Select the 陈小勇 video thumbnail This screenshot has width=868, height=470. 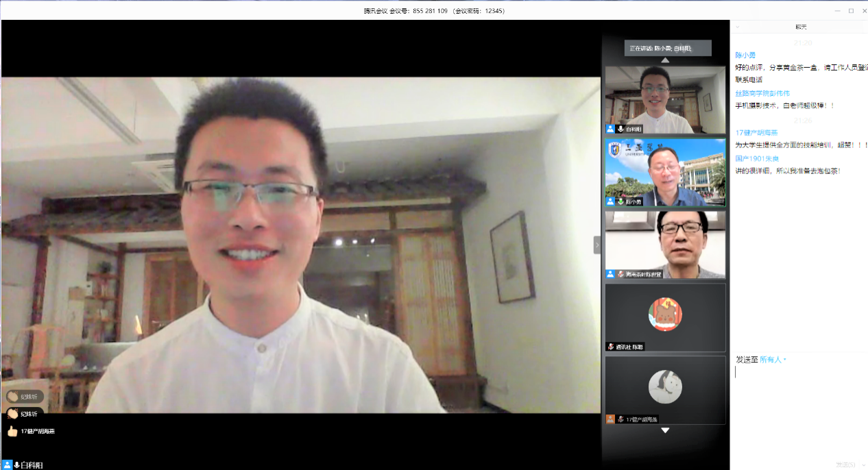pos(665,172)
